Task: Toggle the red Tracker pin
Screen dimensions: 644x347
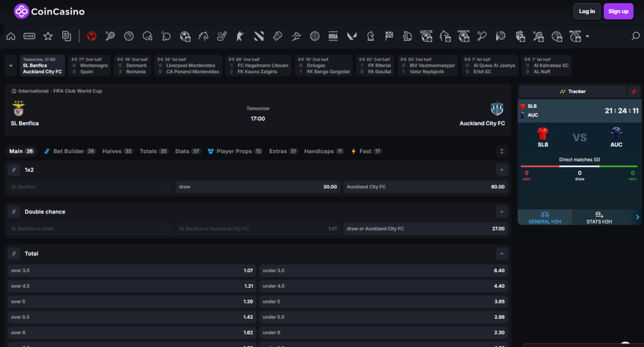Action: click(x=634, y=91)
